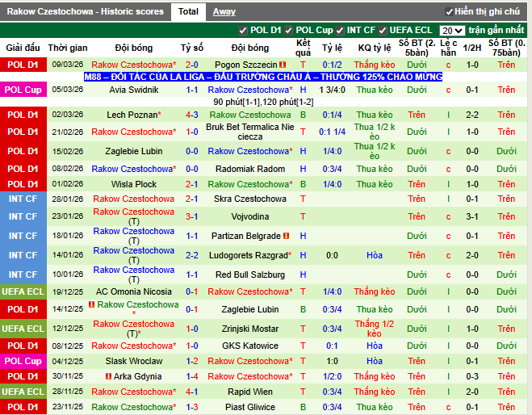The image size is (532, 415).
Task: Click the 1-3 score versus Piast Gliwice
Action: tap(191, 407)
